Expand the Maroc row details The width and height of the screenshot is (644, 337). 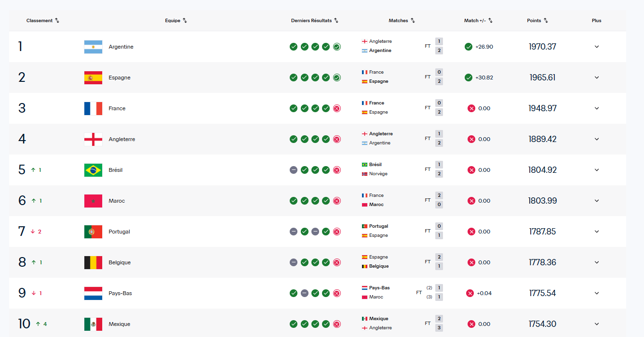point(597,201)
